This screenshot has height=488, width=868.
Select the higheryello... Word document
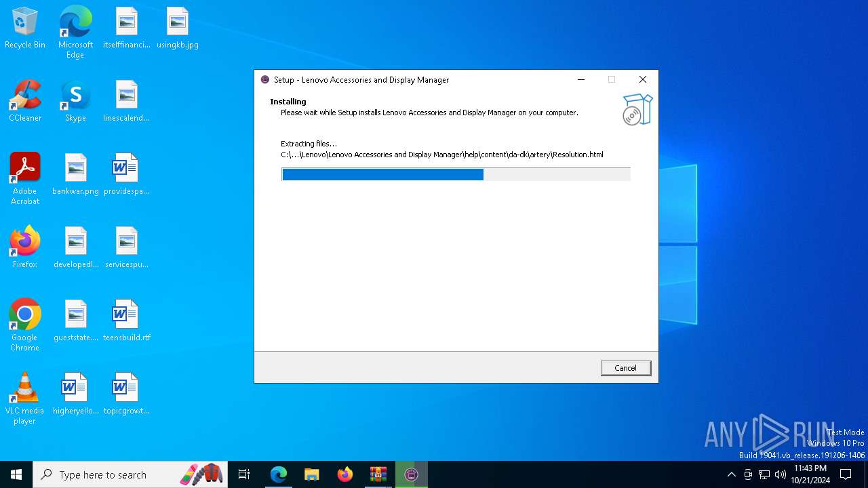pos(75,394)
